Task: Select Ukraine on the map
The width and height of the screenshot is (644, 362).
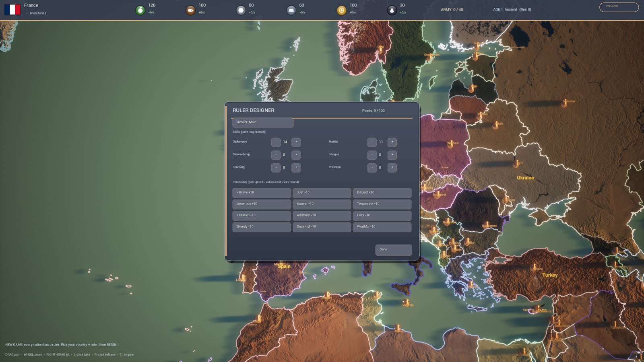Action: (x=525, y=178)
